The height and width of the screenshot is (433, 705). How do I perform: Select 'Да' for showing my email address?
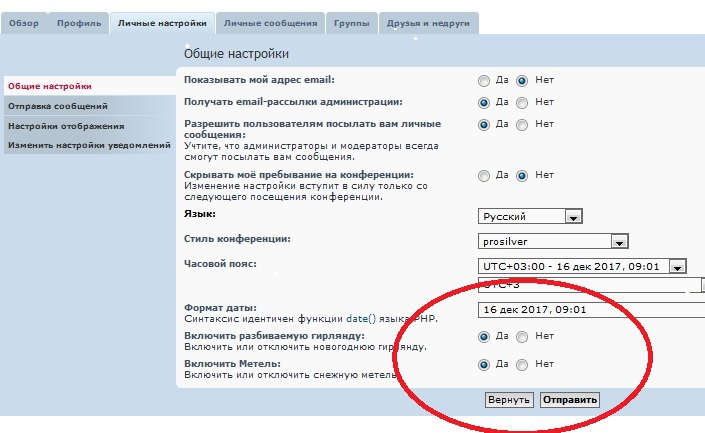484,80
